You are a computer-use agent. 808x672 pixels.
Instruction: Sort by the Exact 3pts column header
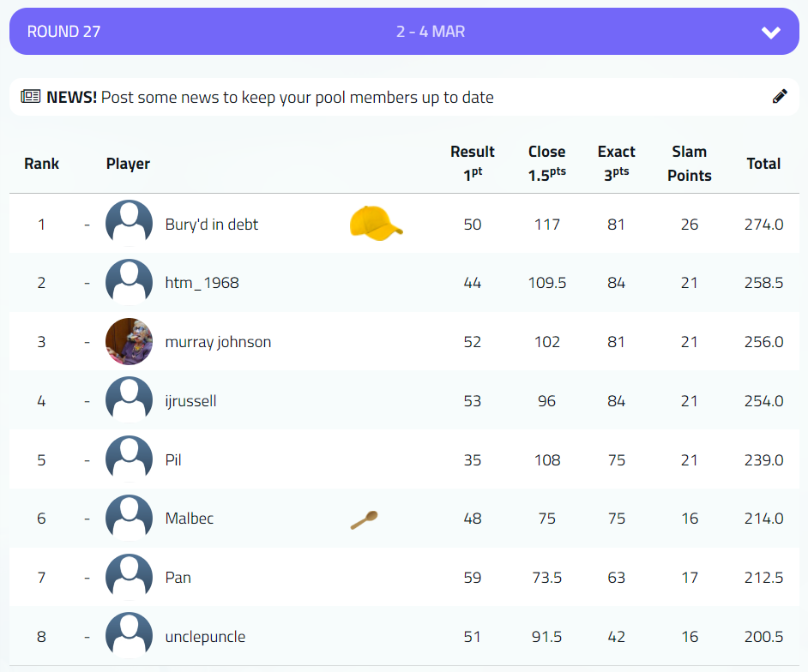pyautogui.click(x=616, y=162)
